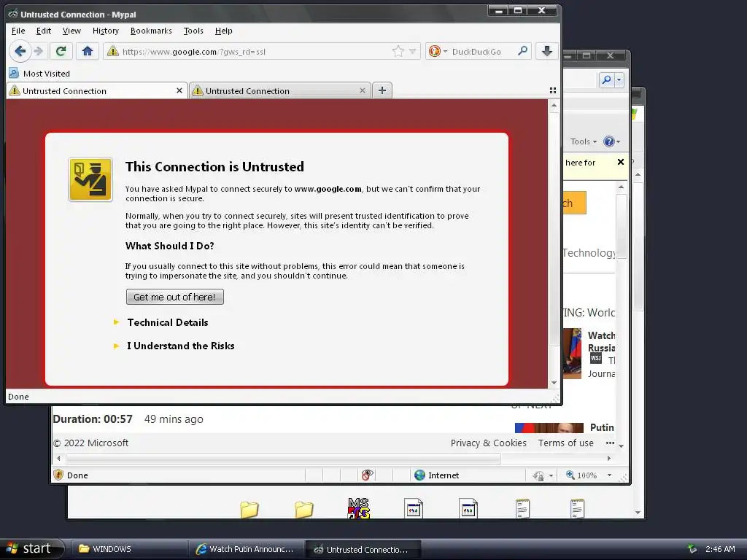This screenshot has height=560, width=747.
Task: Click the 2:46 AM taskbar clock
Action: [x=720, y=549]
